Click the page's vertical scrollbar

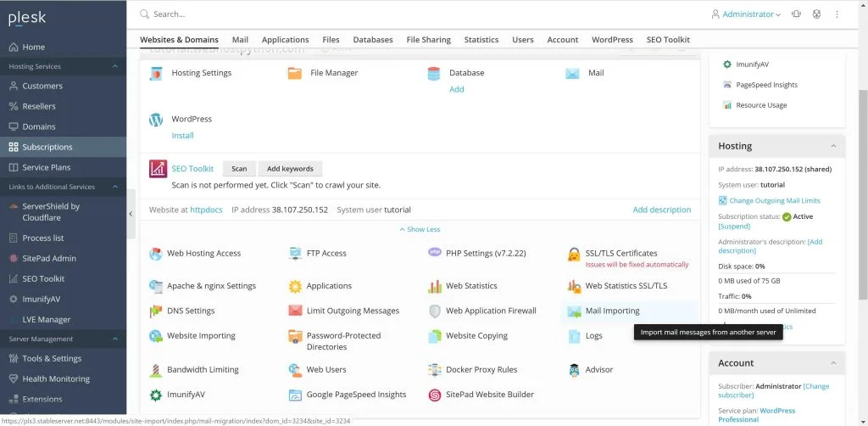coord(863,193)
